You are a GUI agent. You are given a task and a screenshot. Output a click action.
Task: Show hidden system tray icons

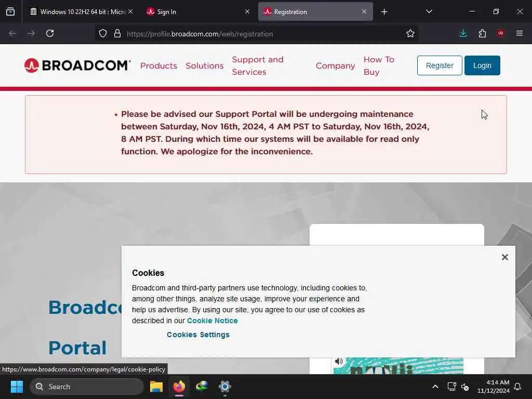tap(435, 387)
